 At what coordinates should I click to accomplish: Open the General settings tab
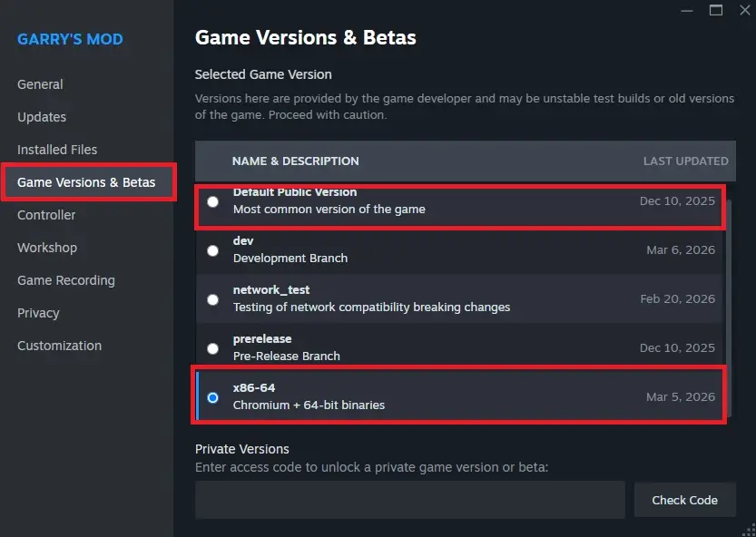coord(40,84)
